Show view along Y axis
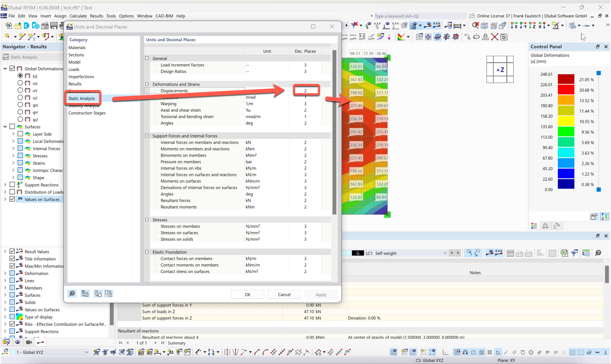 (x=523, y=26)
